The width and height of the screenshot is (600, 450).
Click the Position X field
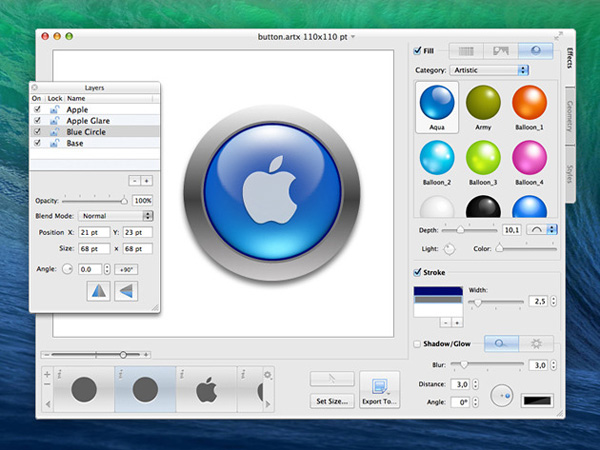[94, 232]
